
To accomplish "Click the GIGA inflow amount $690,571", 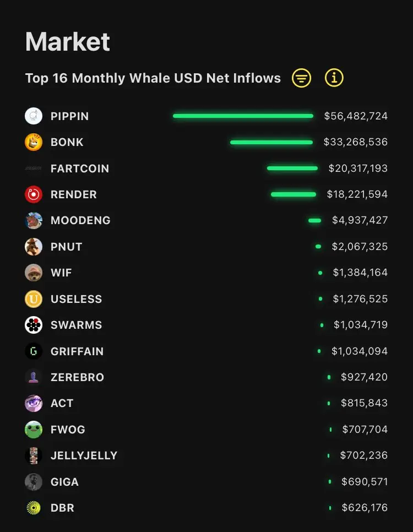I will click(x=365, y=482).
